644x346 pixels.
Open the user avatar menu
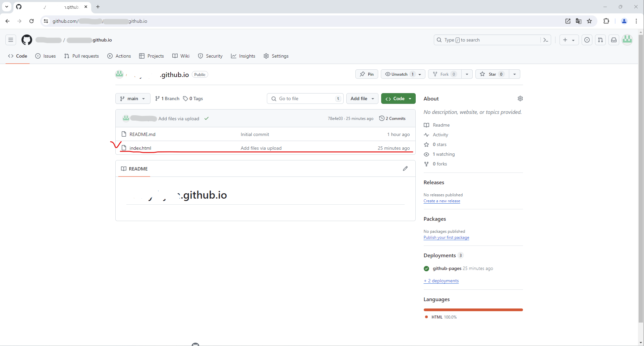627,40
